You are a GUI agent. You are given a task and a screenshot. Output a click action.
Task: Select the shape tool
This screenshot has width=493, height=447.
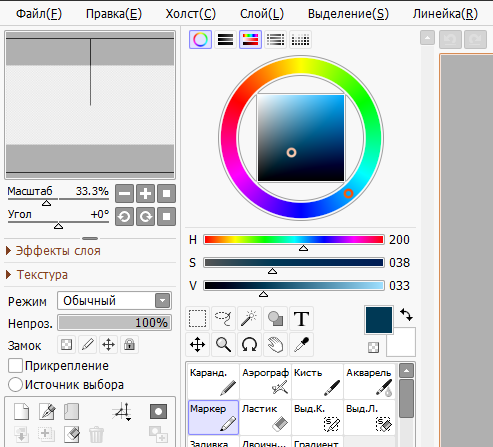(x=275, y=318)
